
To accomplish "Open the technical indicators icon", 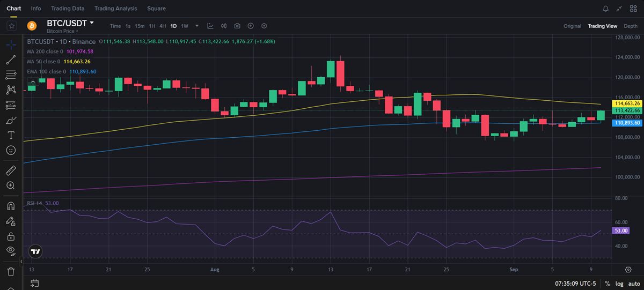I will (210, 26).
